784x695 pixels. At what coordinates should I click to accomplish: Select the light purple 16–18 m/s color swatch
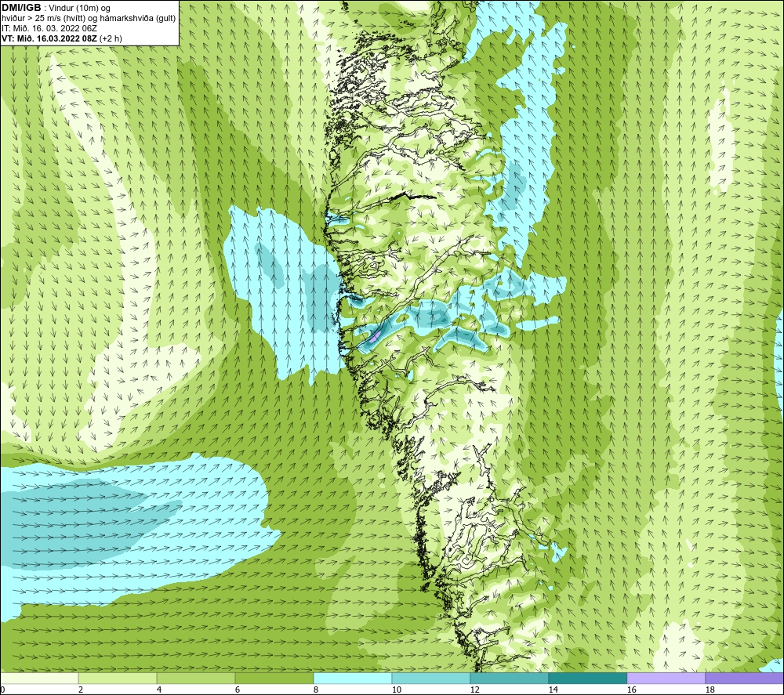pos(666,678)
